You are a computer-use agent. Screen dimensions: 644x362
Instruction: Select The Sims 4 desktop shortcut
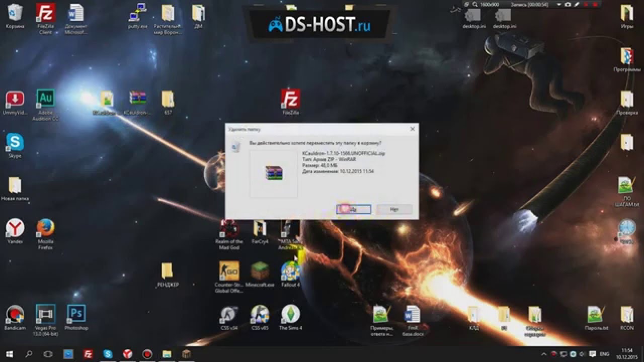click(x=290, y=318)
